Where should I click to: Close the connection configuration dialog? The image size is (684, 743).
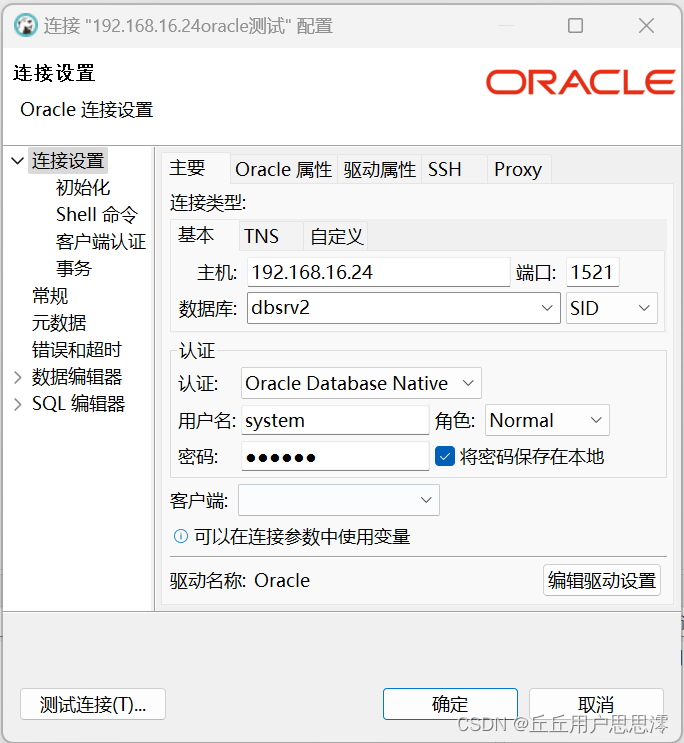tap(646, 26)
